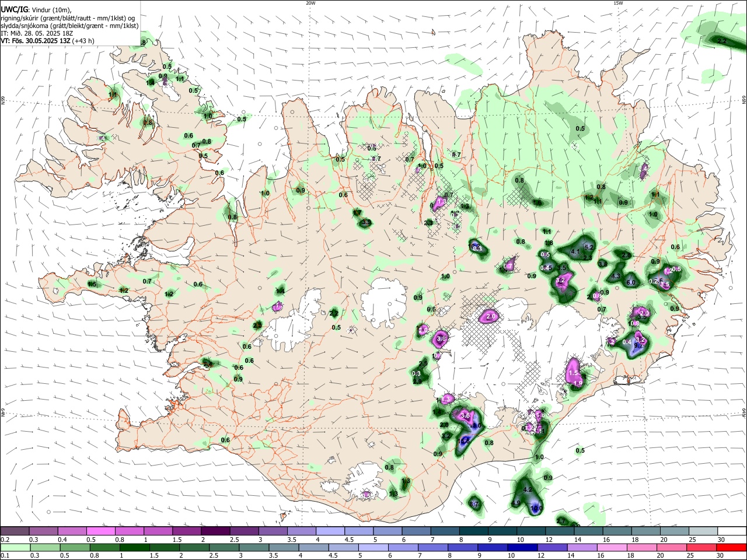Click the light lavender swatch at snow value 4
Screen dimensions: 747x560
click(x=330, y=531)
